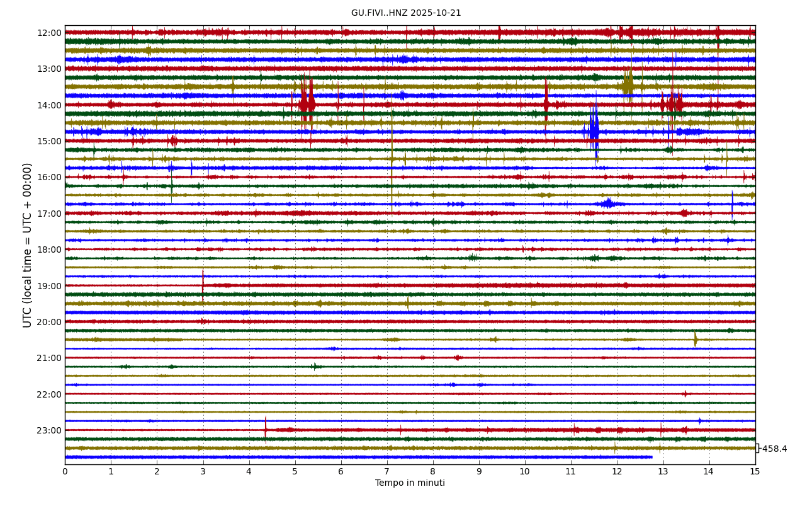Image resolution: width=812 pixels, height=516 pixels.
Task: Click the olive spike on the 20:30 trace
Action: [696, 340]
